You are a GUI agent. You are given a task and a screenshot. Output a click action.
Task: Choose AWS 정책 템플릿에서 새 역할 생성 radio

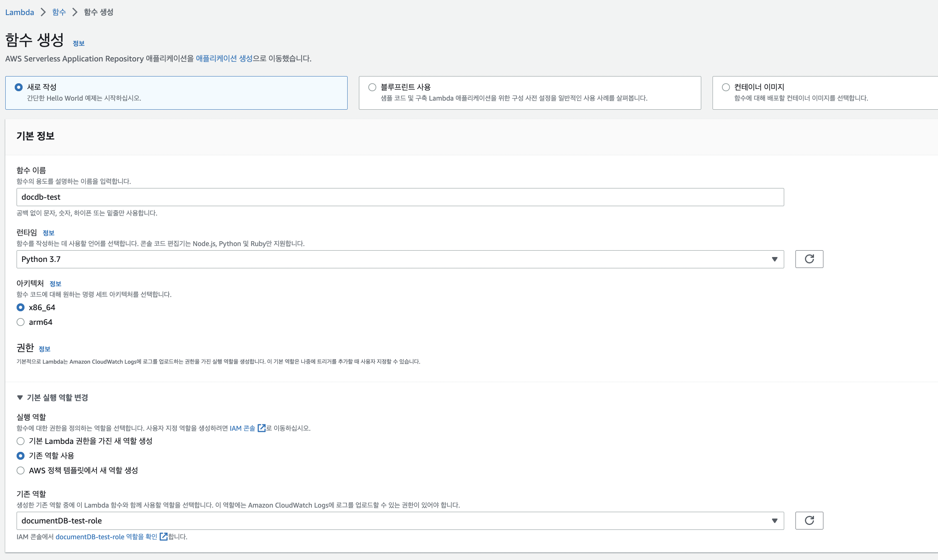point(21,470)
